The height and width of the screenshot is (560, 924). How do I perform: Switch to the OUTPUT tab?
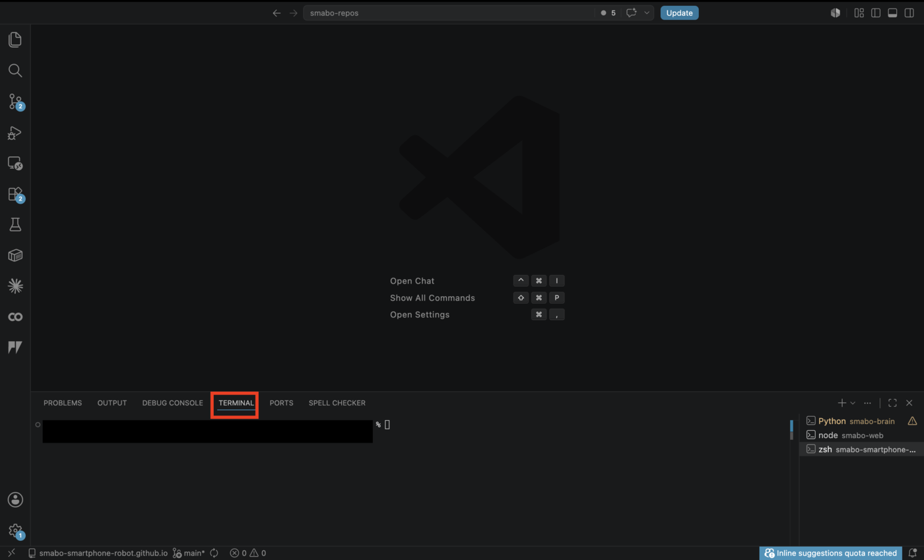[112, 403]
